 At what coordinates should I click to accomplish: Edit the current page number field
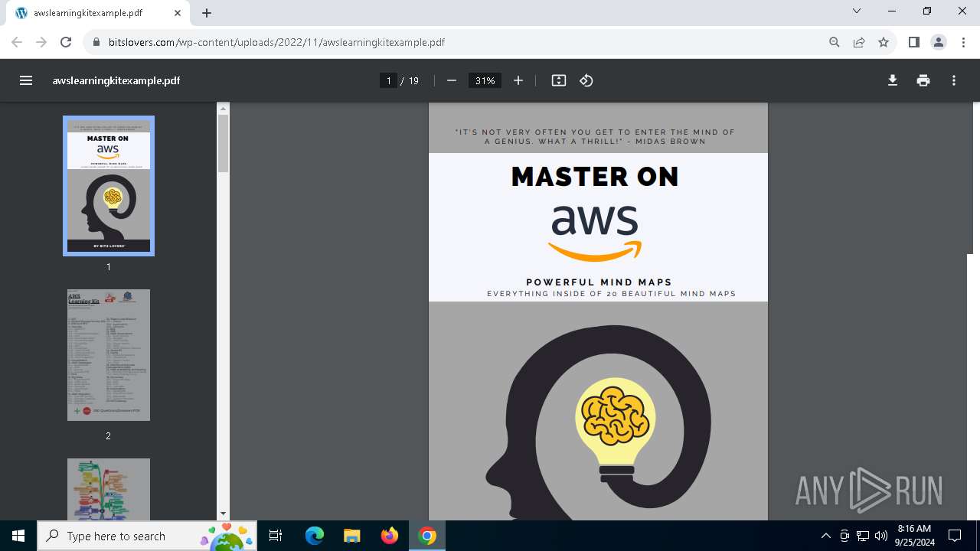tap(389, 80)
